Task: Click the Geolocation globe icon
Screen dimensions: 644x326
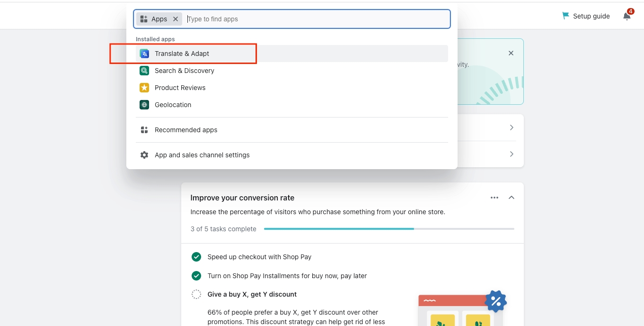Action: [144, 105]
